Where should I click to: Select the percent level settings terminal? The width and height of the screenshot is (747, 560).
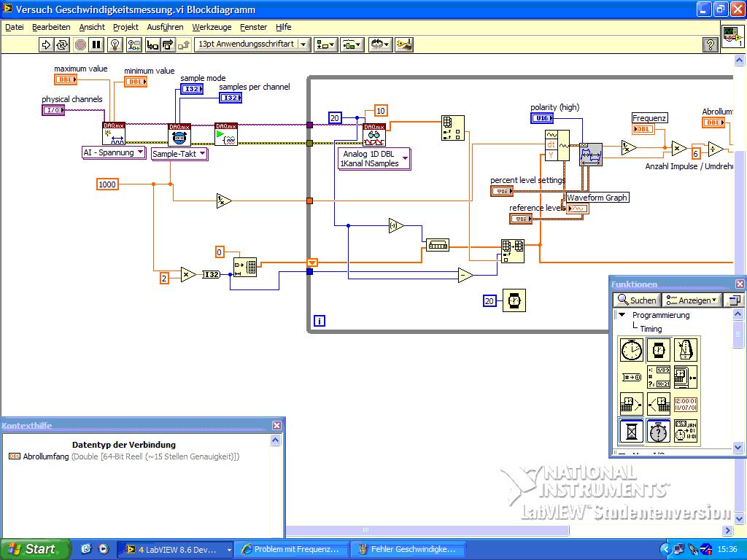tap(502, 191)
